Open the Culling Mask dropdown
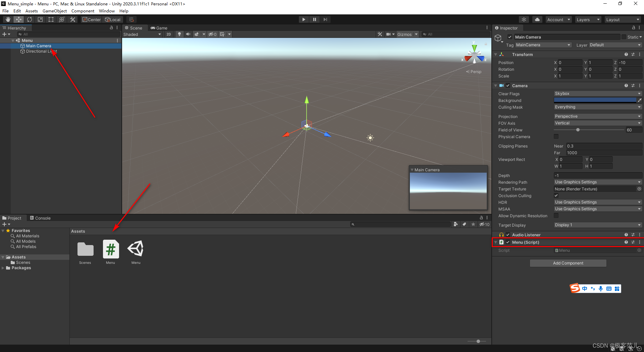This screenshot has width=644, height=352. [598, 107]
